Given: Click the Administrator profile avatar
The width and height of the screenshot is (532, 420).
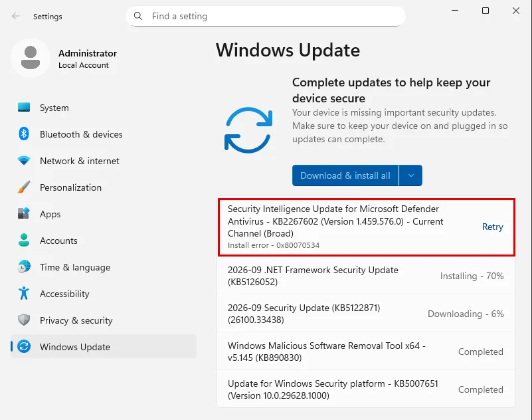Looking at the screenshot, I should [31, 58].
